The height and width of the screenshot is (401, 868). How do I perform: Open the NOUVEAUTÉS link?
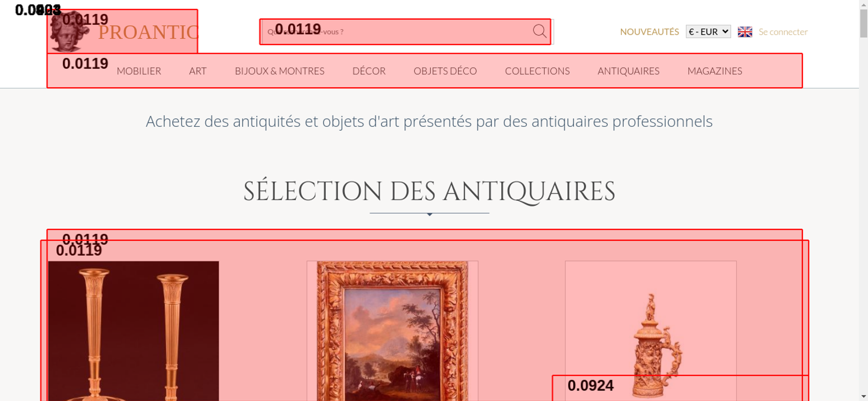649,32
